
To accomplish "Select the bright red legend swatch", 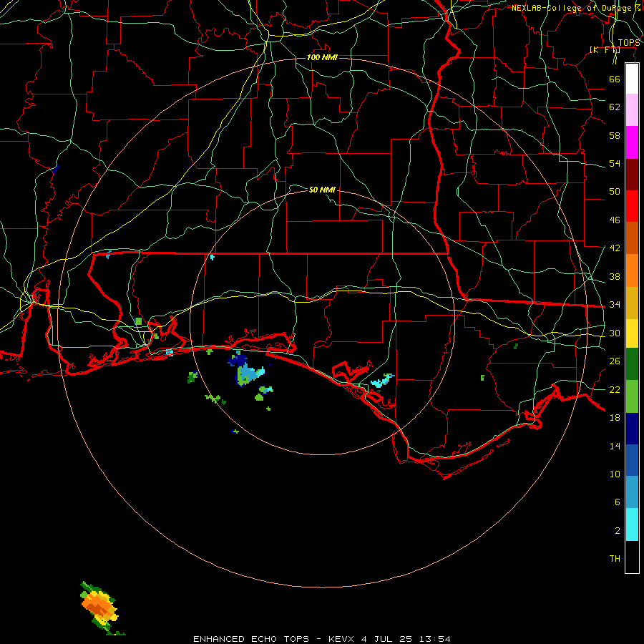I will pos(632,206).
